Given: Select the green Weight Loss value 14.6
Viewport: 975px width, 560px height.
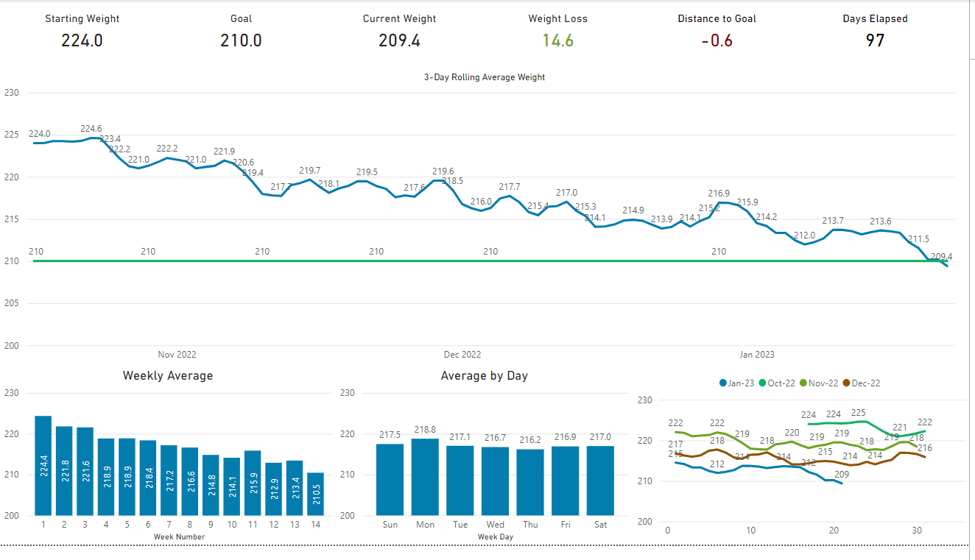Looking at the screenshot, I should point(557,40).
